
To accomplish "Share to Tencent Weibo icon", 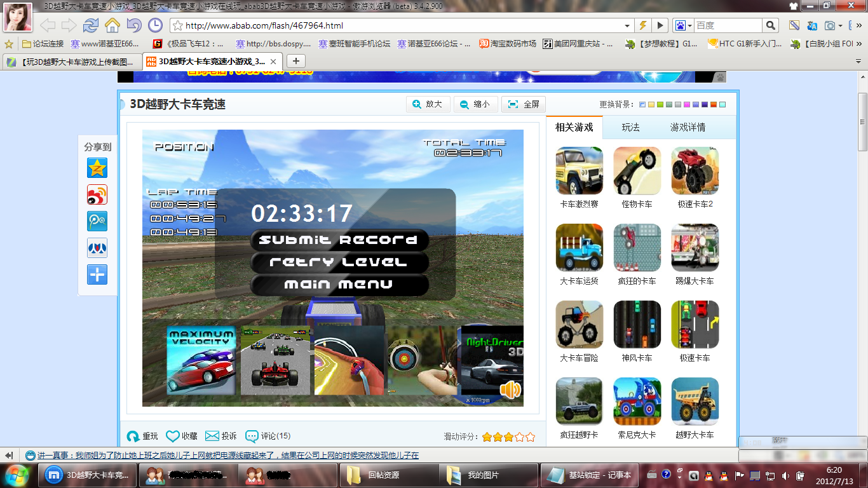I will point(97,221).
